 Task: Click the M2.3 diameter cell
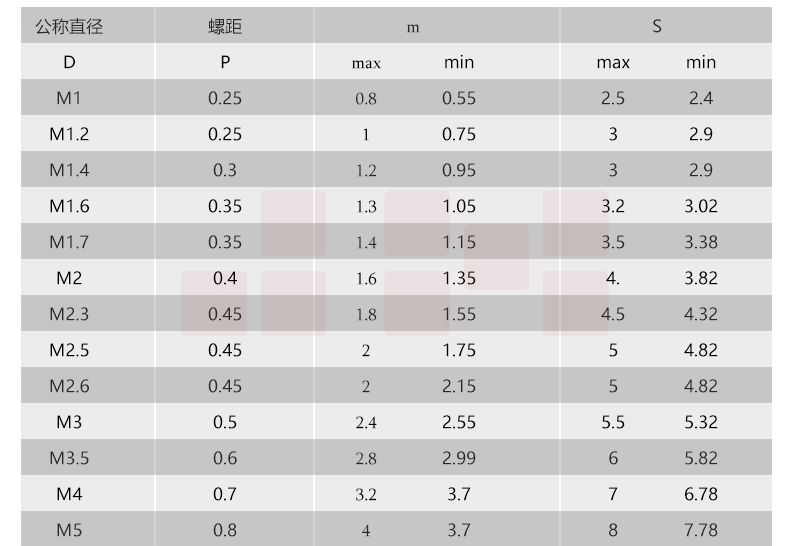[x=69, y=314]
